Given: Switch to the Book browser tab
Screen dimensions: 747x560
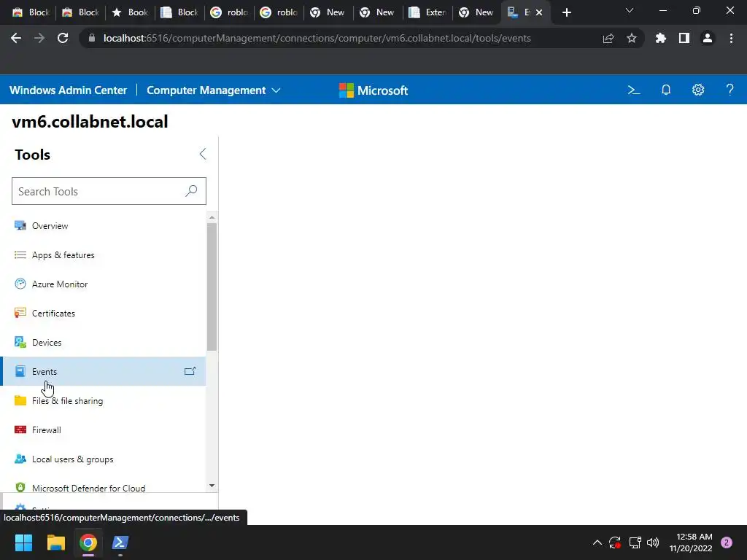Looking at the screenshot, I should 130,12.
